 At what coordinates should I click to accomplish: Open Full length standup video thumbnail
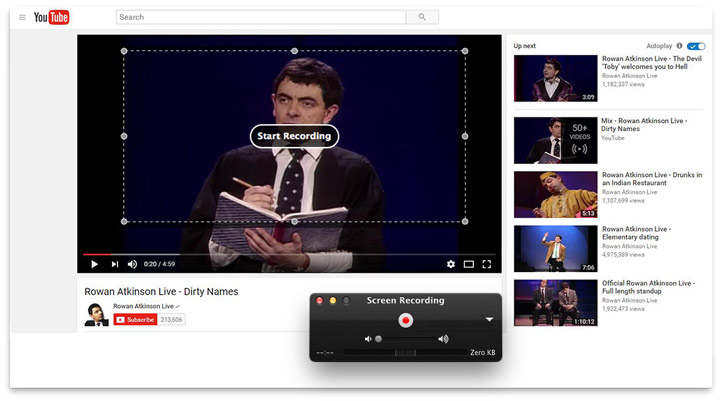(556, 303)
